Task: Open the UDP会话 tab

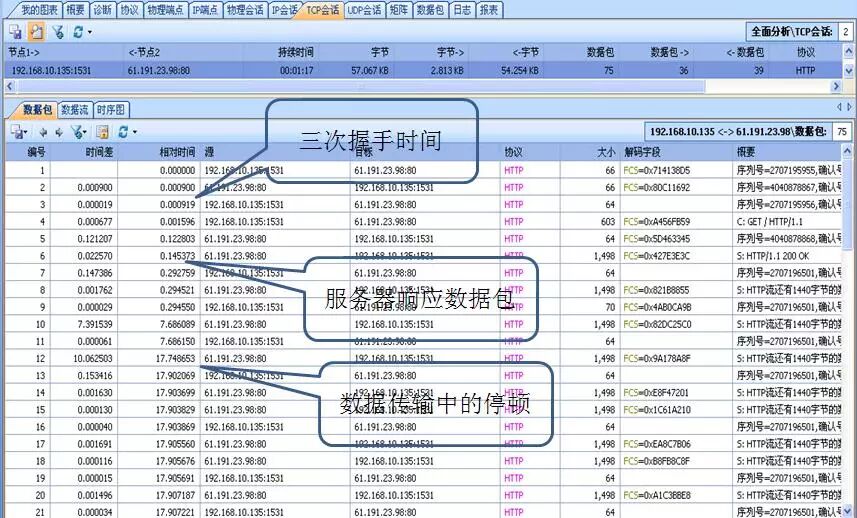Action: tap(364, 10)
